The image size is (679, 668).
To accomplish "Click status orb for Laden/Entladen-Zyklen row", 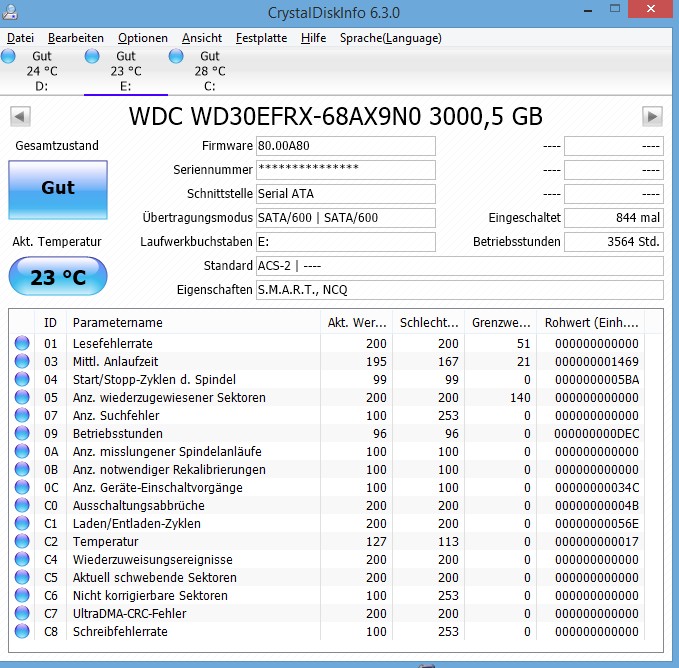I will (x=22, y=523).
